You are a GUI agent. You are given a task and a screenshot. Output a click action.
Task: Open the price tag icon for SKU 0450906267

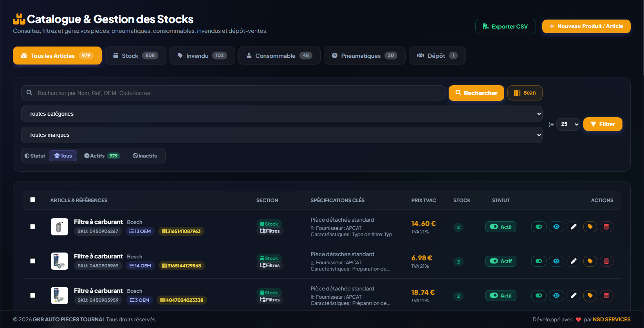590,227
